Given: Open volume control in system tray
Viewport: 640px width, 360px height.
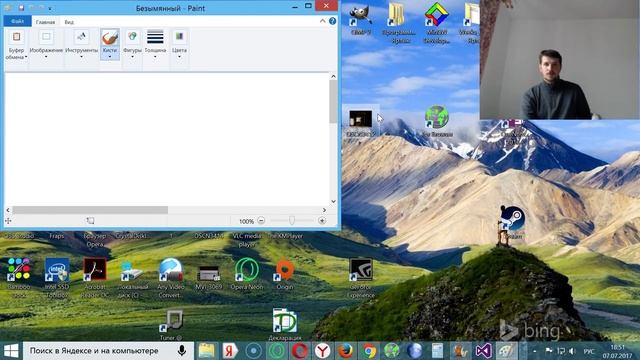Looking at the screenshot, I should 572,351.
